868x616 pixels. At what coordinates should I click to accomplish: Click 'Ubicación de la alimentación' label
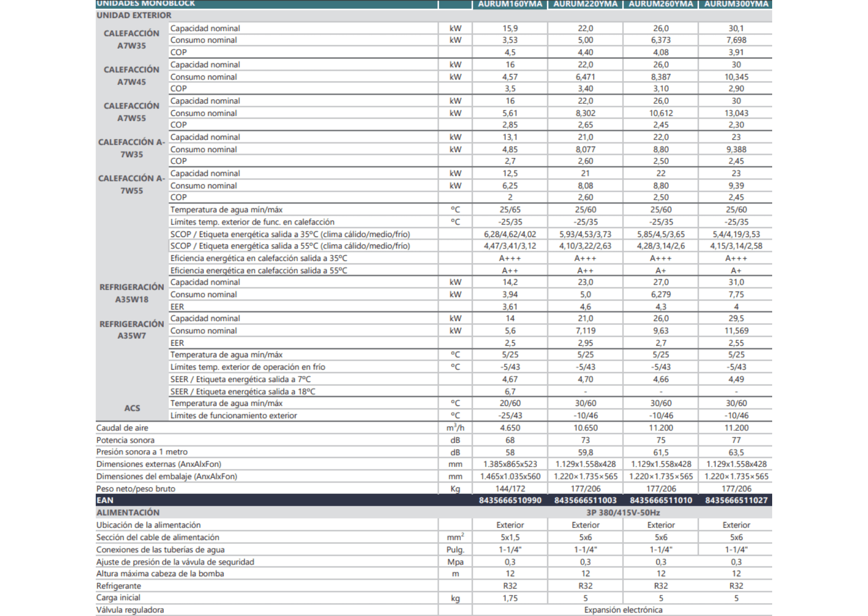(148, 525)
